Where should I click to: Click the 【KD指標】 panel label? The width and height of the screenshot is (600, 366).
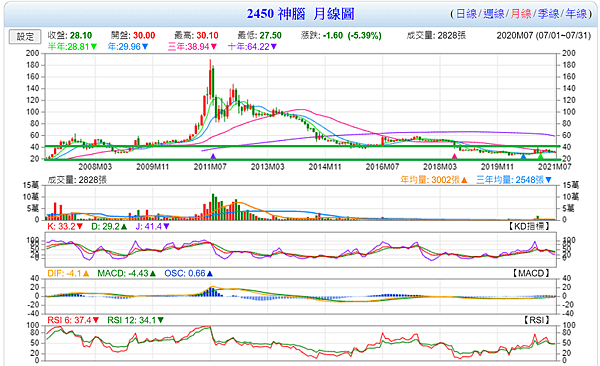[x=529, y=227]
